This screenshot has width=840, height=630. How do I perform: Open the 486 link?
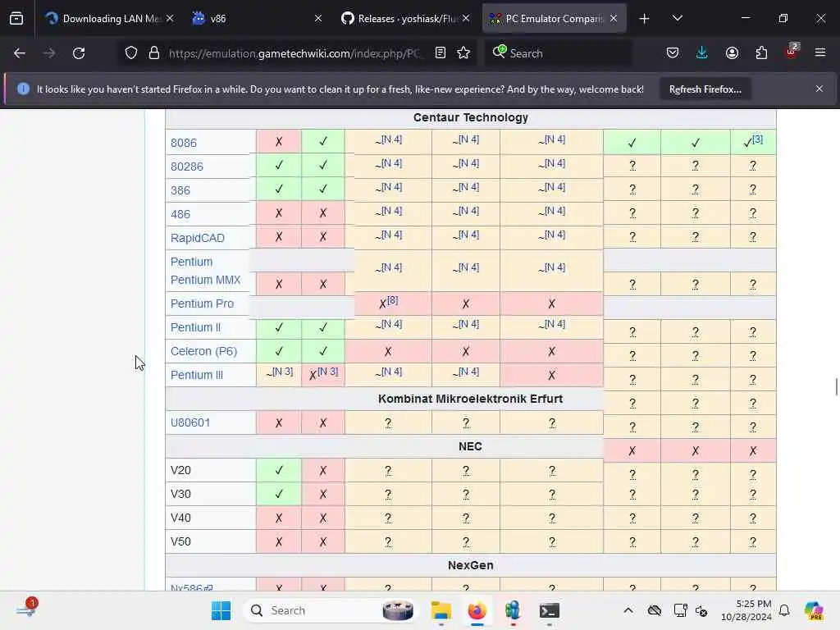[x=180, y=214]
